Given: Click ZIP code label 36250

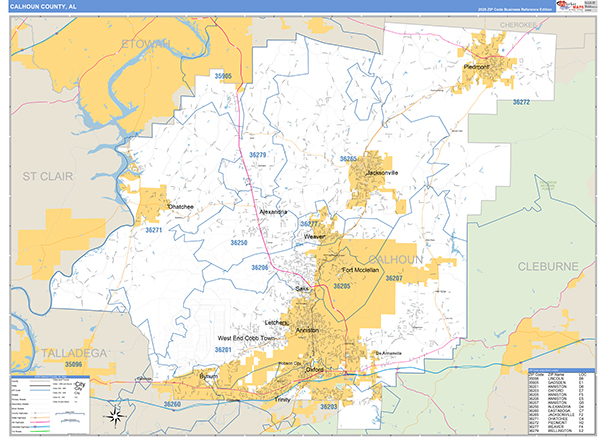Looking at the screenshot, I should tap(239, 243).
